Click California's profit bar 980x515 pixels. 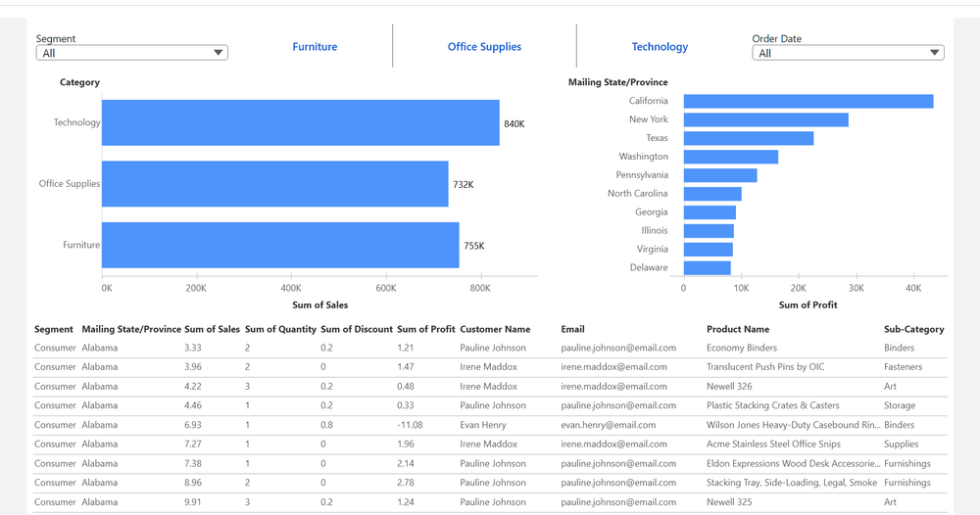(x=808, y=101)
